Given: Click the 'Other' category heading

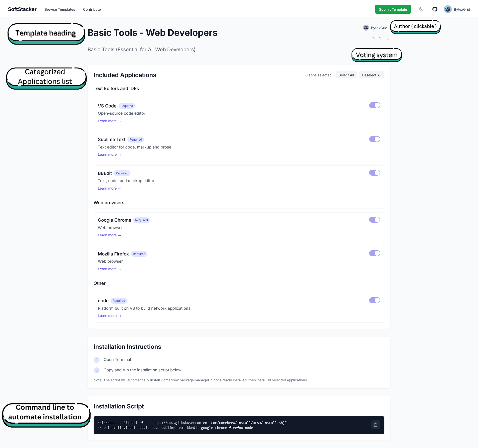Looking at the screenshot, I should pos(100,283).
